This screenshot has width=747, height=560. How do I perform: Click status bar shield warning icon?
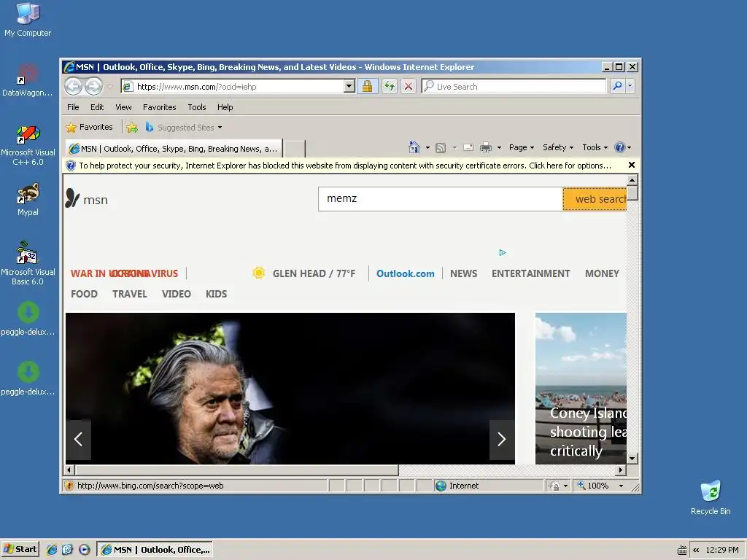pyautogui.click(x=69, y=485)
